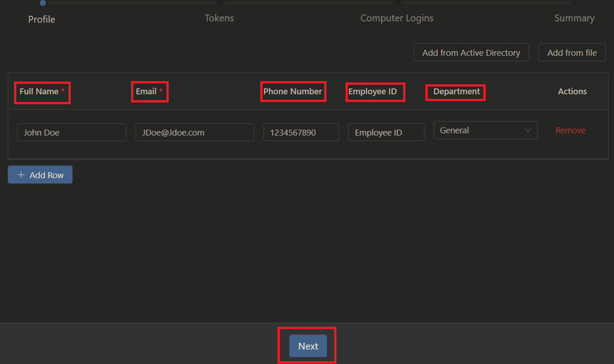Switch to the Tokens wizard step
The image size is (614, 364).
click(x=219, y=18)
